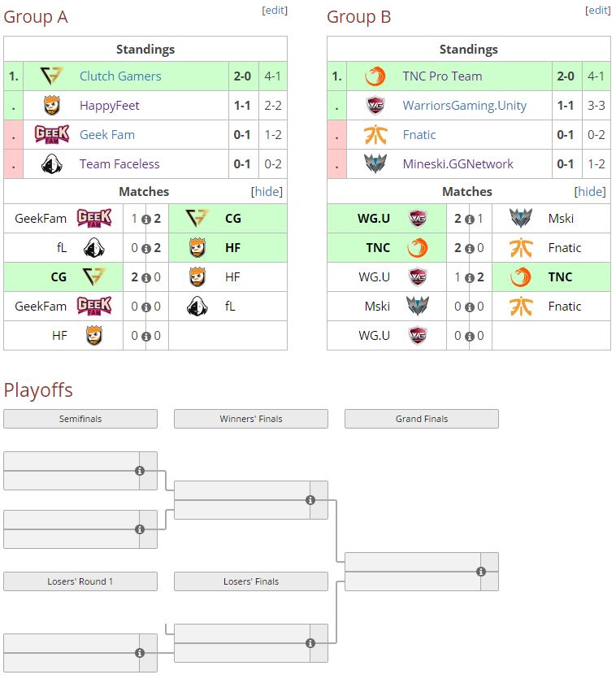
Task: Open info icon for GeekFam vs CG match
Action: coord(146,219)
